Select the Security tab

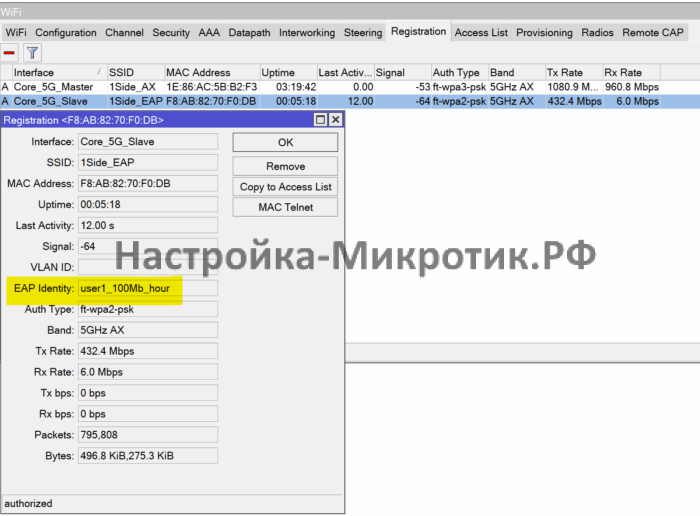click(171, 33)
